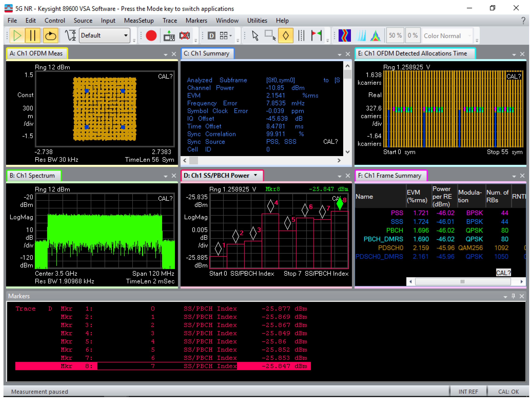
Task: Click the Restart measurement loop icon
Action: point(51,36)
